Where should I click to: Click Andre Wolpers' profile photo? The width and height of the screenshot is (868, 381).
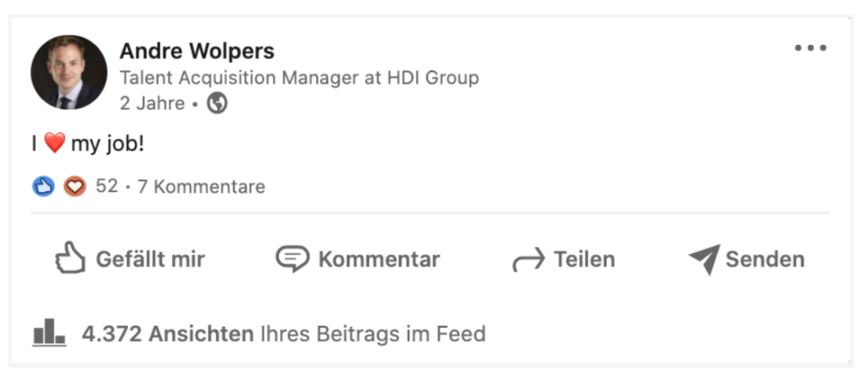coord(69,72)
